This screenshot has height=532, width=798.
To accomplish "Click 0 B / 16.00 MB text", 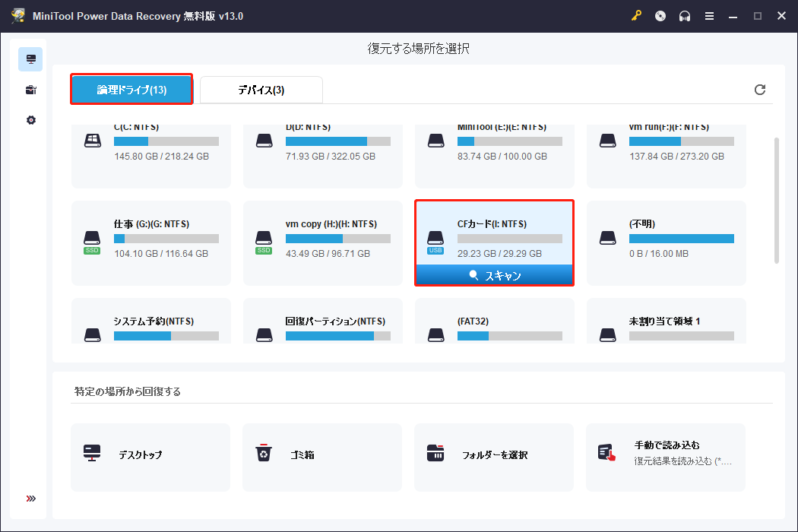I will pyautogui.click(x=659, y=254).
